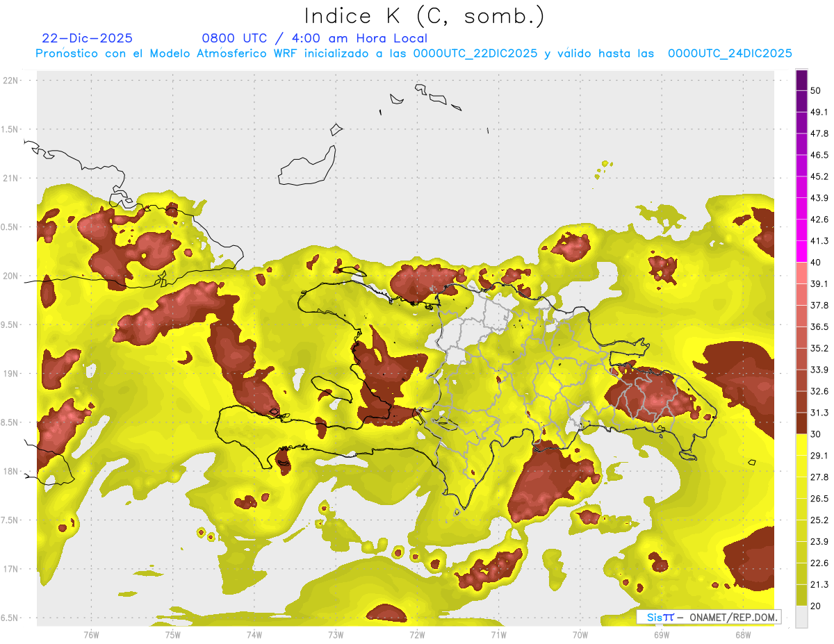This screenshot has height=644, width=834.
Task: Click the colorbar value "20"
Action: coord(816,606)
